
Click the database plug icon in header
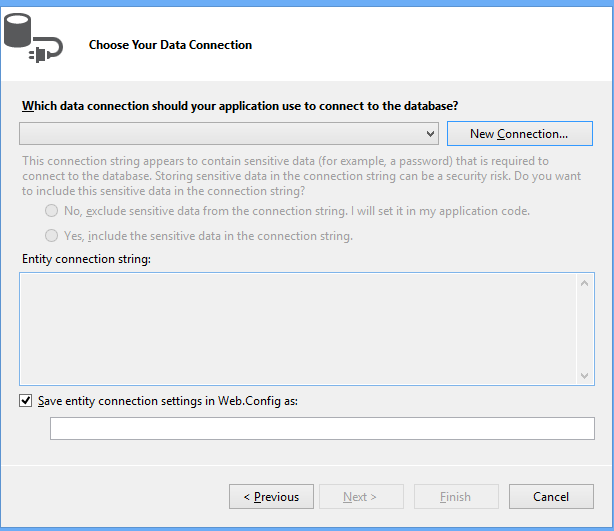(x=32, y=40)
